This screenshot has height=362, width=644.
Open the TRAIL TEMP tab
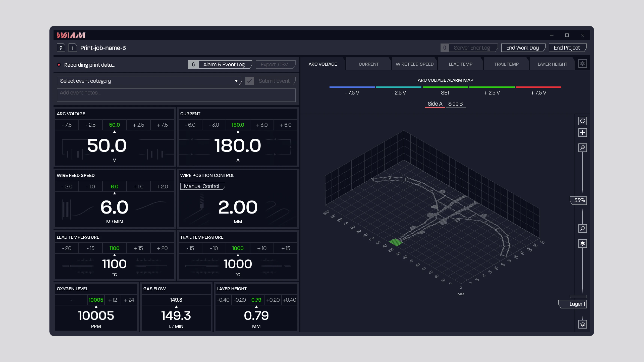[x=506, y=64]
